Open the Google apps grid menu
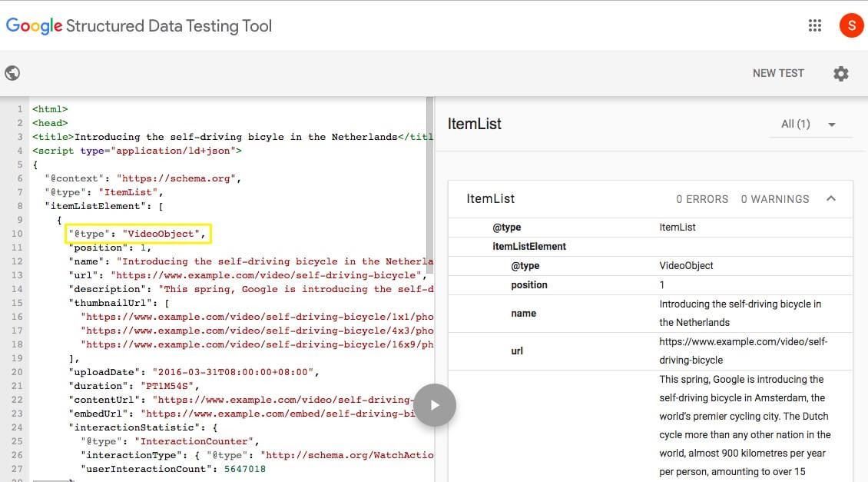The image size is (868, 482). 815,25
